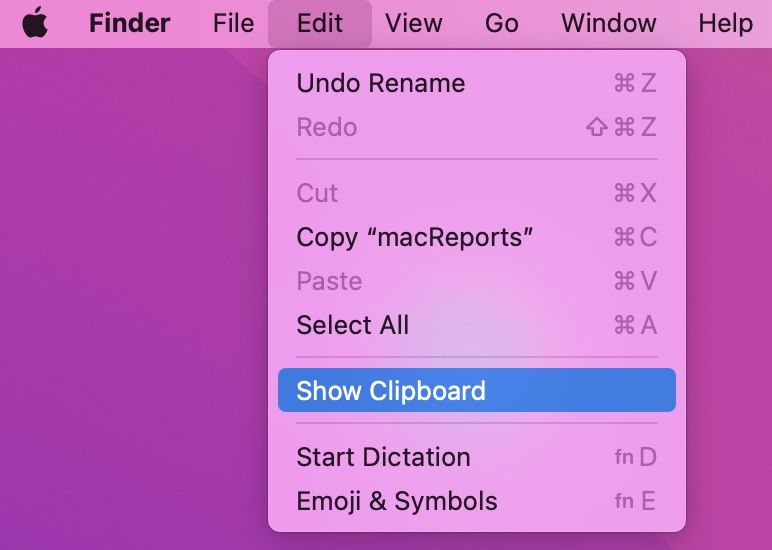Click empty purple desktop left of menu
Screen dimensions: 772x550
(x=130, y=300)
